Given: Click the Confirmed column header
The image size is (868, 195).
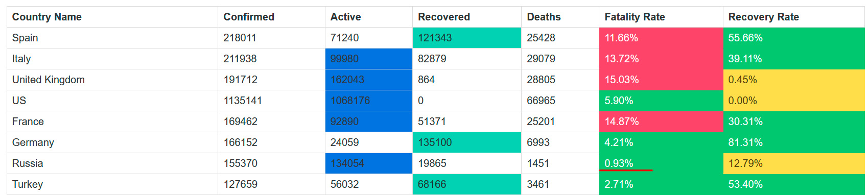Looking at the screenshot, I should pos(271,17).
